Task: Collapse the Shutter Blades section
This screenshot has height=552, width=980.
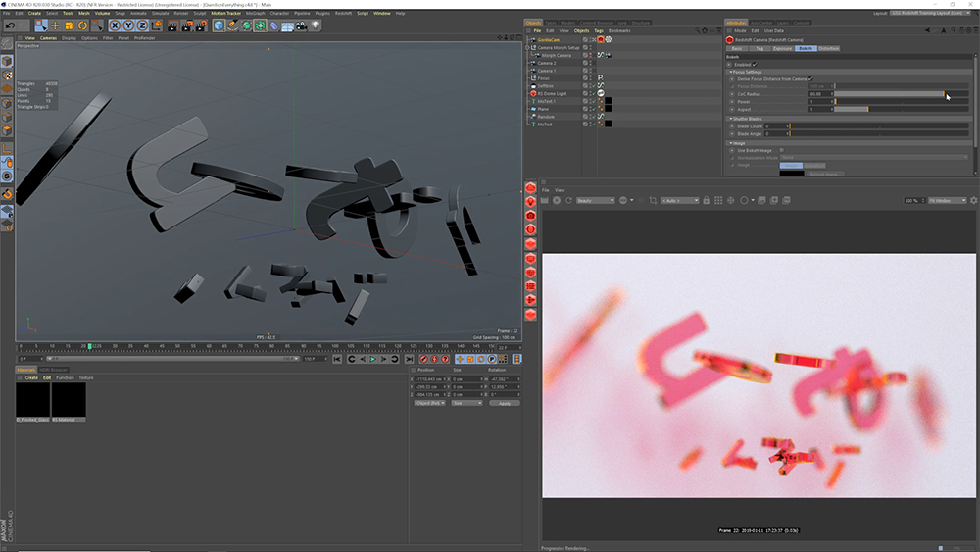Action: coord(730,119)
